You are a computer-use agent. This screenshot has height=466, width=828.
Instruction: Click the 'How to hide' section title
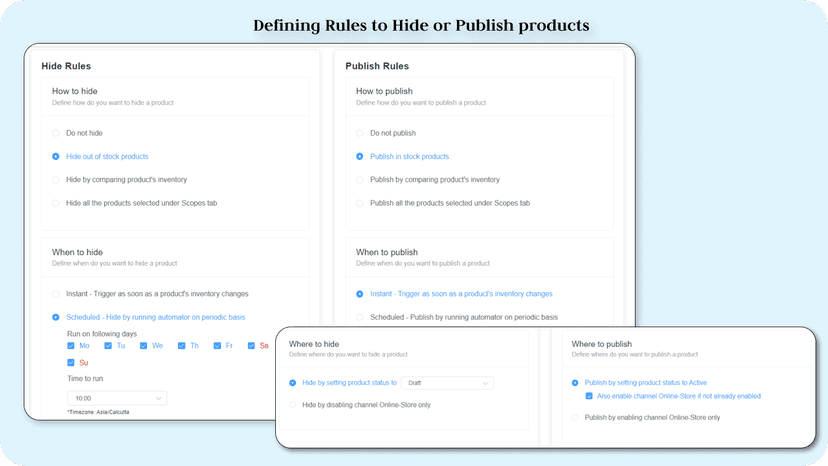tap(74, 91)
